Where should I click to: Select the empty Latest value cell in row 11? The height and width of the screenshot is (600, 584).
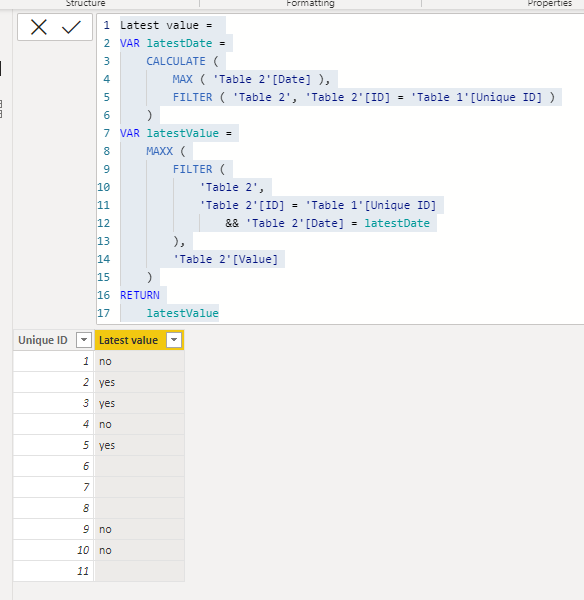point(139,571)
